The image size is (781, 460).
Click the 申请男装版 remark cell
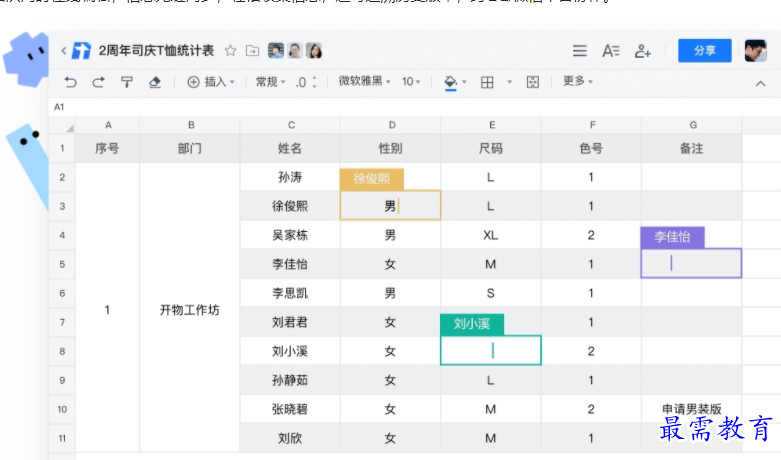[x=692, y=409]
